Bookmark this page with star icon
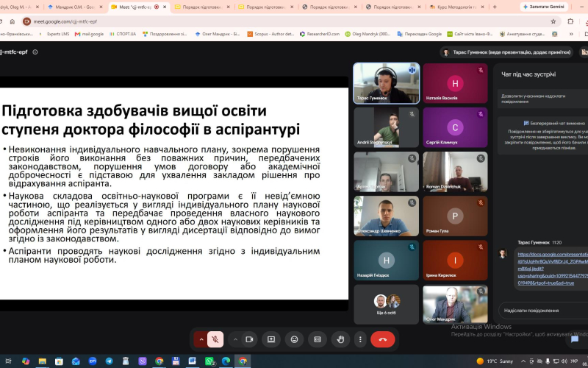This screenshot has height=368, width=588. click(553, 21)
